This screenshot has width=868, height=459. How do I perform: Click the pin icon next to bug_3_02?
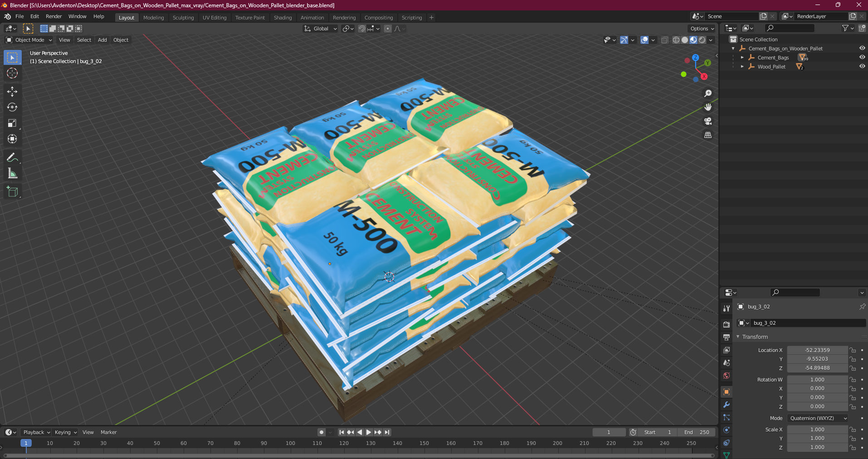coord(862,307)
